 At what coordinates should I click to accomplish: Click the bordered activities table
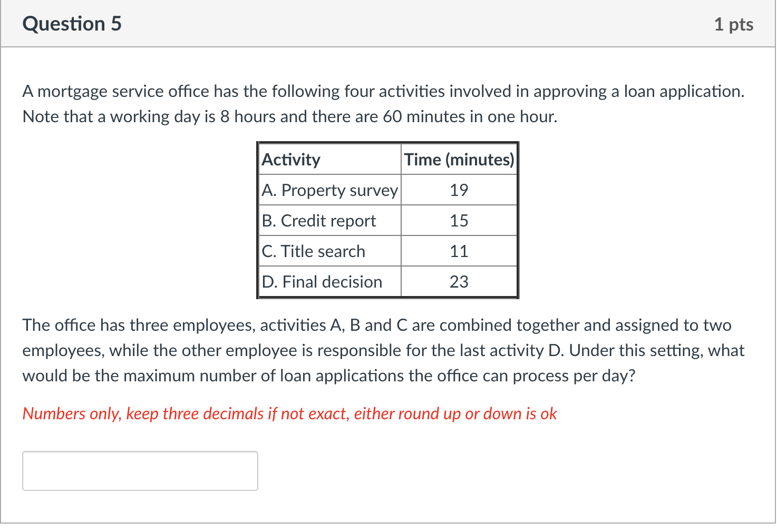point(388,220)
